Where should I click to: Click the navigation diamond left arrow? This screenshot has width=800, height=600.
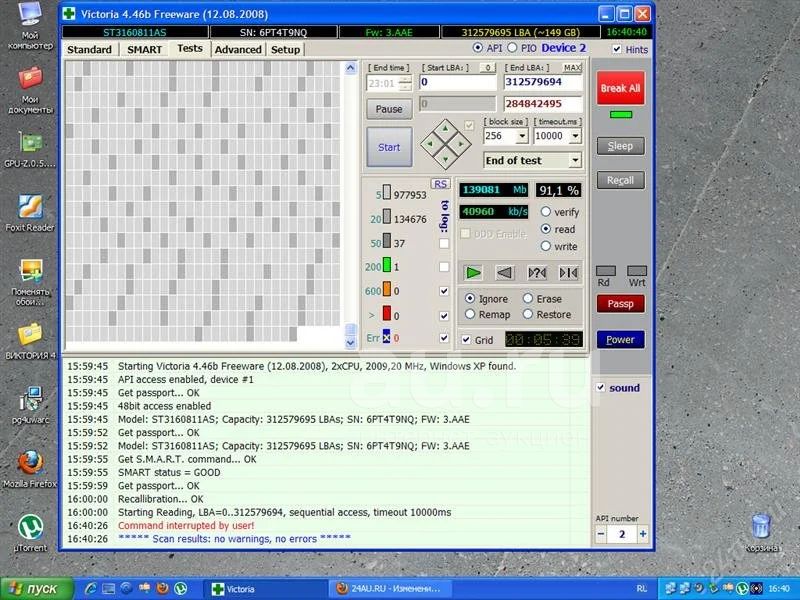[x=430, y=144]
